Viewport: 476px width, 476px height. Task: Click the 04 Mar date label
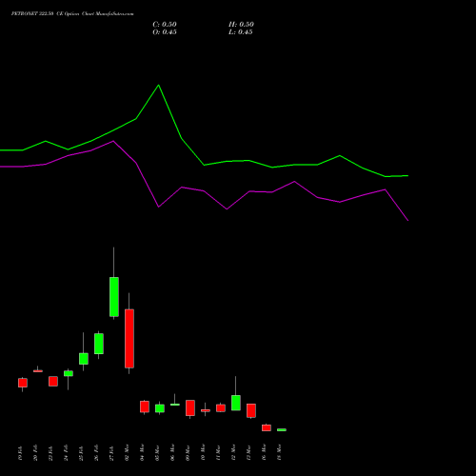click(x=142, y=452)
